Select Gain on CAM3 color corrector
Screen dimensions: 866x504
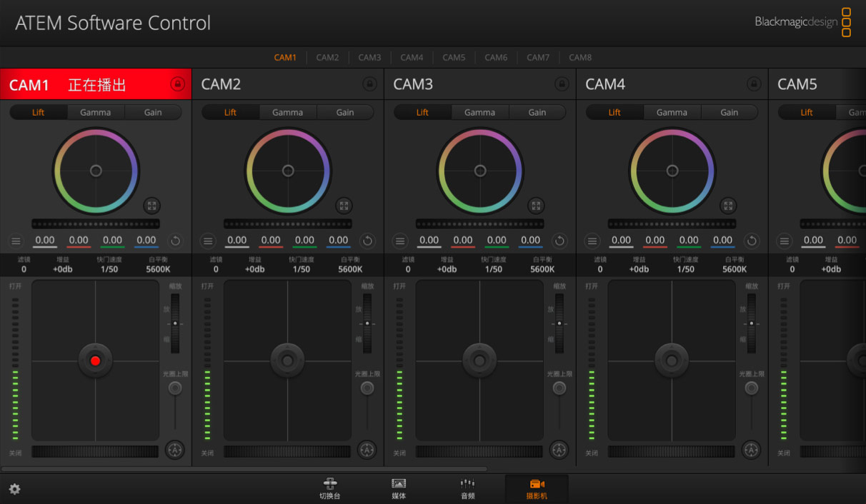point(537,112)
